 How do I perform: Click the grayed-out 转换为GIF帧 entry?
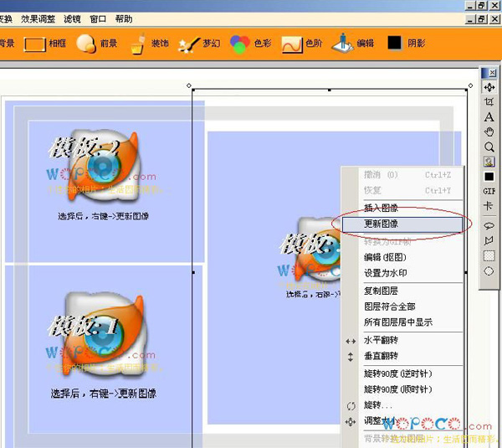point(402,242)
